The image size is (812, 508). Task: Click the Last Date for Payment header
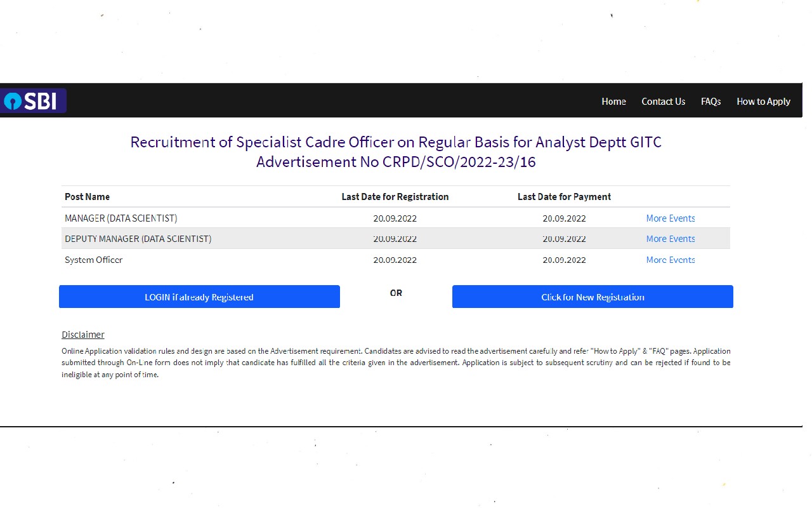point(564,197)
